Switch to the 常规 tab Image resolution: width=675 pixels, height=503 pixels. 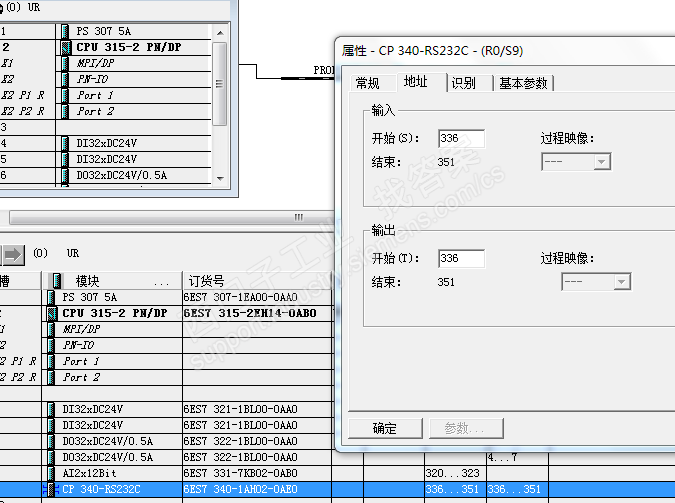(368, 83)
